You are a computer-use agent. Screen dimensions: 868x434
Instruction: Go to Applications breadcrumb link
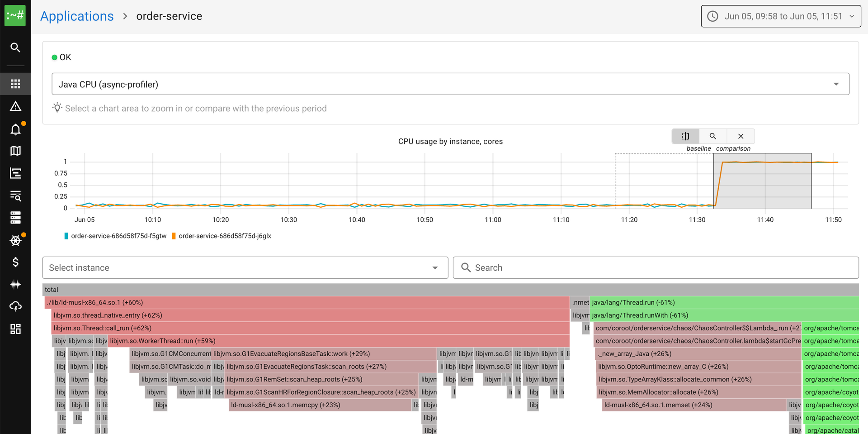pyautogui.click(x=77, y=16)
